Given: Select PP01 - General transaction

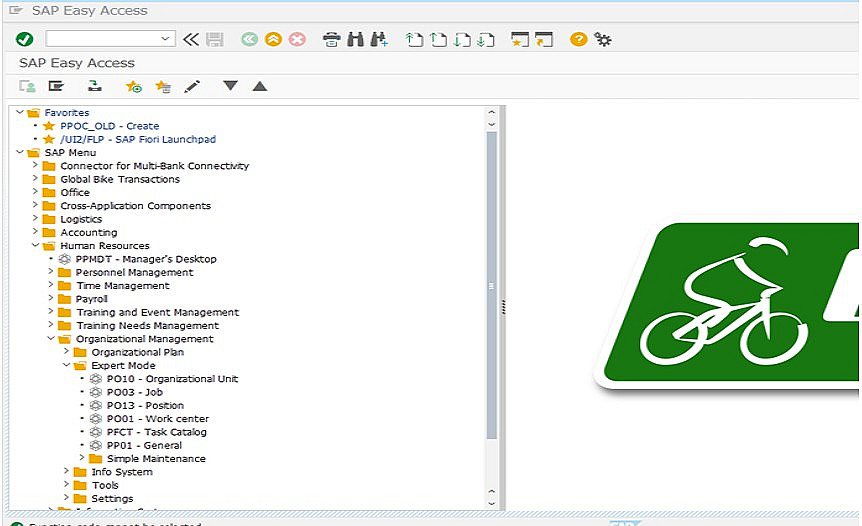Looking at the screenshot, I should (144, 445).
